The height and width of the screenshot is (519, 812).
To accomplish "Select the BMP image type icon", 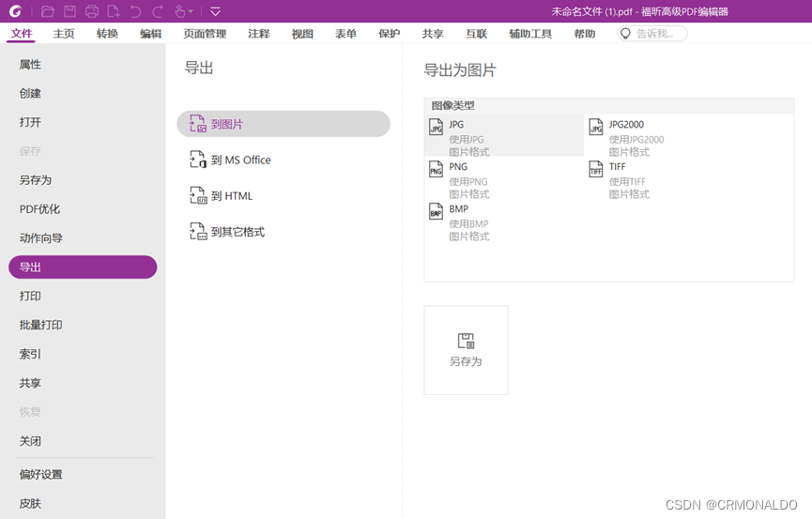I will click(436, 211).
